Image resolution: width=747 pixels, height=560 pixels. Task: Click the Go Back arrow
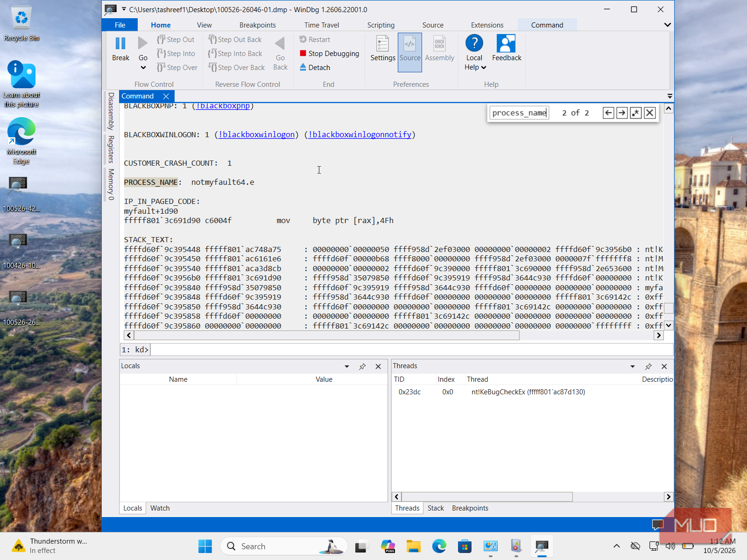(280, 43)
